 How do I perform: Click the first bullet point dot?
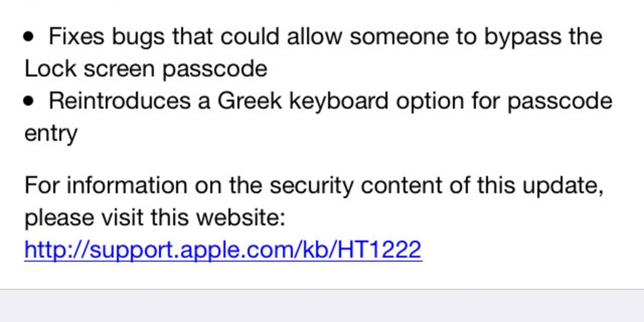pos(28,37)
